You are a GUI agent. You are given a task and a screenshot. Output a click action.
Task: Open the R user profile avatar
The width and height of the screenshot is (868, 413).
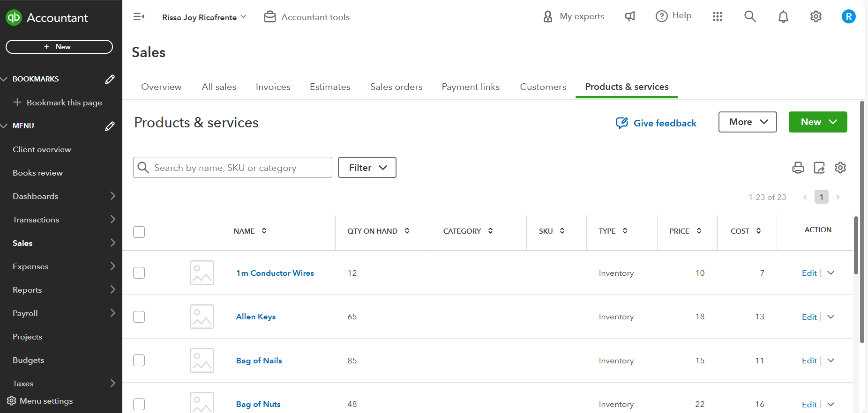(x=849, y=16)
